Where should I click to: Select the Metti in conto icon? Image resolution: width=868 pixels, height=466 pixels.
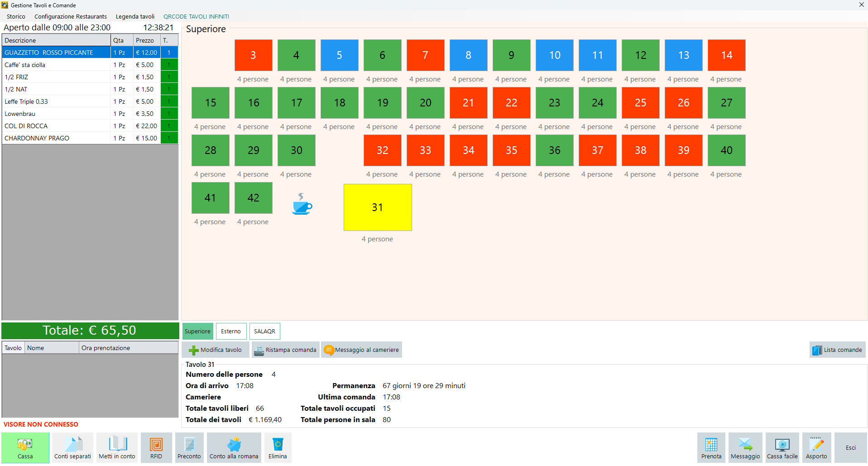tap(117, 447)
